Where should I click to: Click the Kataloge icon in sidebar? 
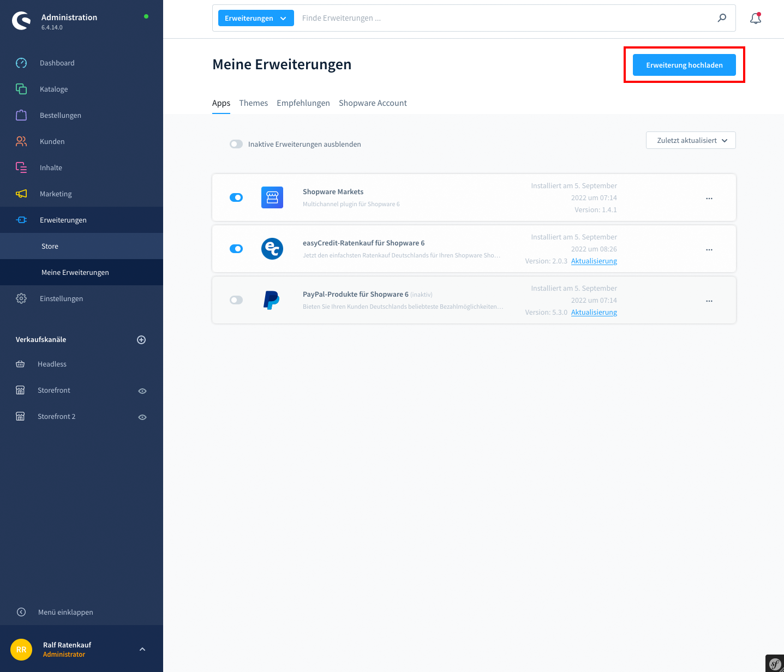(21, 89)
